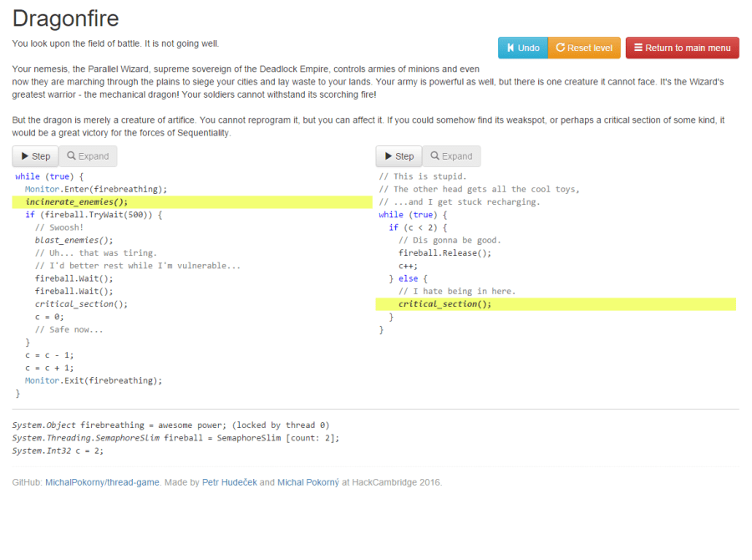
Task: Click the play icon in left Step
Action: [x=25, y=156]
